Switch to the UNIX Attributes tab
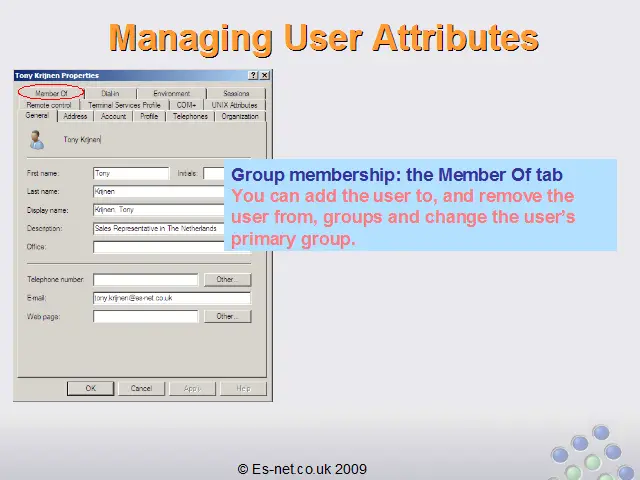Image resolution: width=640 pixels, height=480 pixels. pyautogui.click(x=234, y=104)
